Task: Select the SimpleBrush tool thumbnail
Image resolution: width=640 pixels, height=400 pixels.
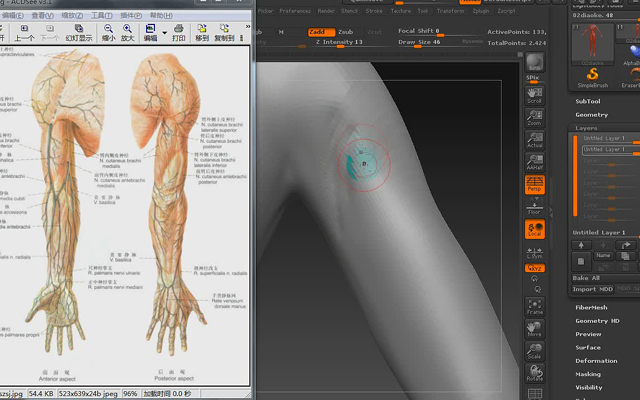Action: click(x=593, y=78)
